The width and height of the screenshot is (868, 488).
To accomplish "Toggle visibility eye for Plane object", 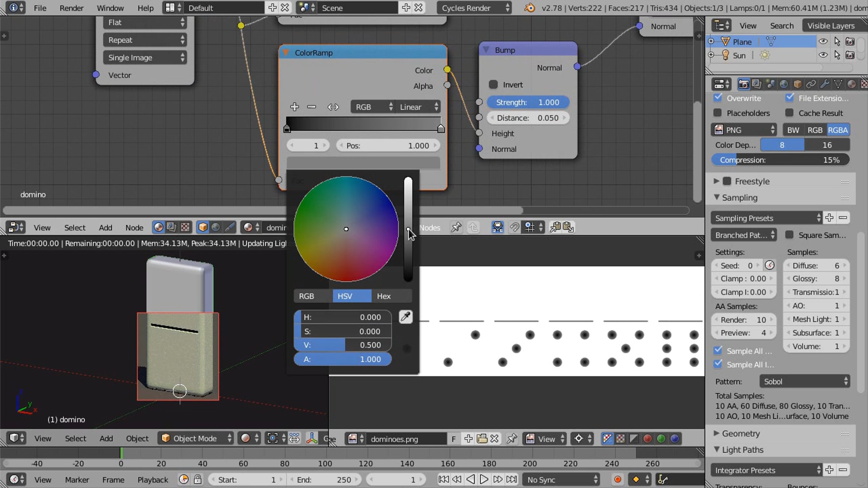I will (823, 42).
